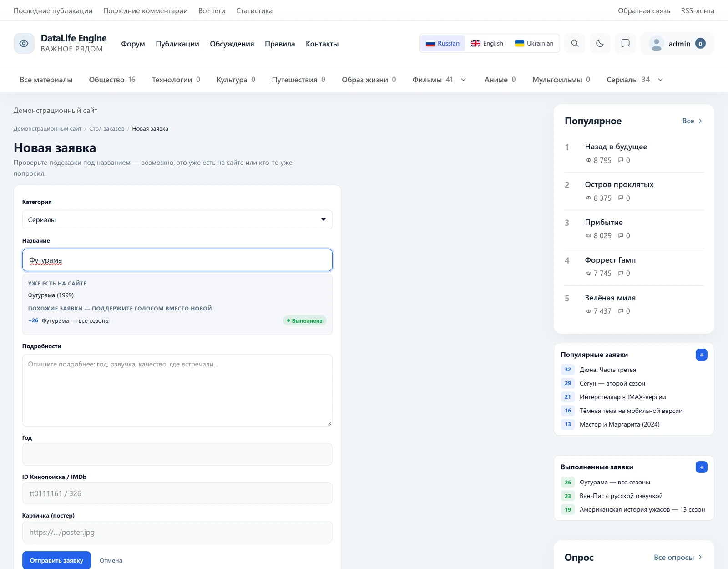The width and height of the screenshot is (728, 569).
Task: Open request Дюна: Часть третья
Action: 608,370
